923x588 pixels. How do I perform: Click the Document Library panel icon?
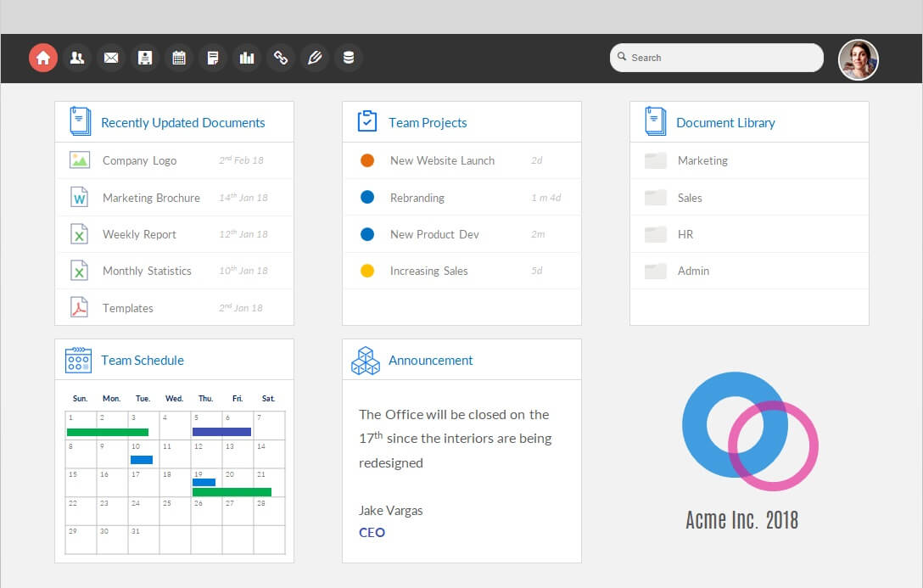tap(655, 121)
